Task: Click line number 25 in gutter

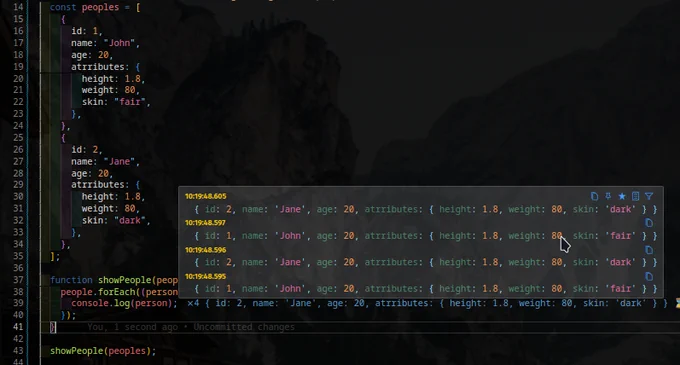Action: (x=18, y=138)
